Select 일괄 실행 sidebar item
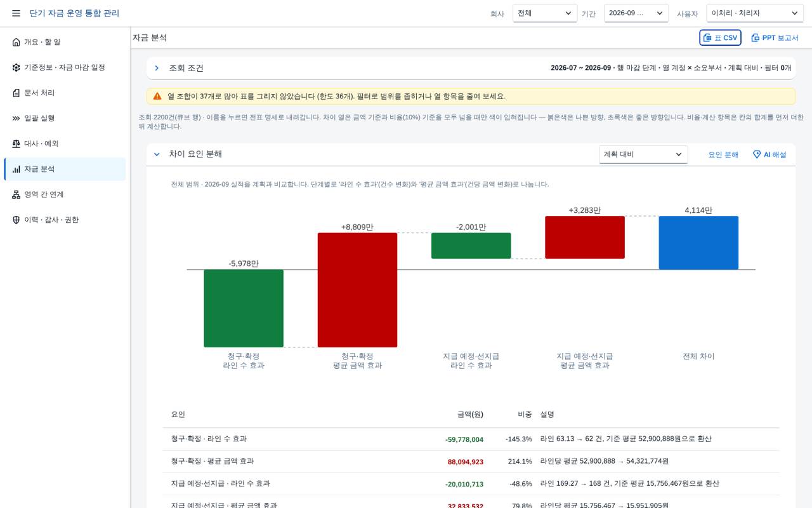The width and height of the screenshot is (812, 508). pyautogui.click(x=65, y=118)
